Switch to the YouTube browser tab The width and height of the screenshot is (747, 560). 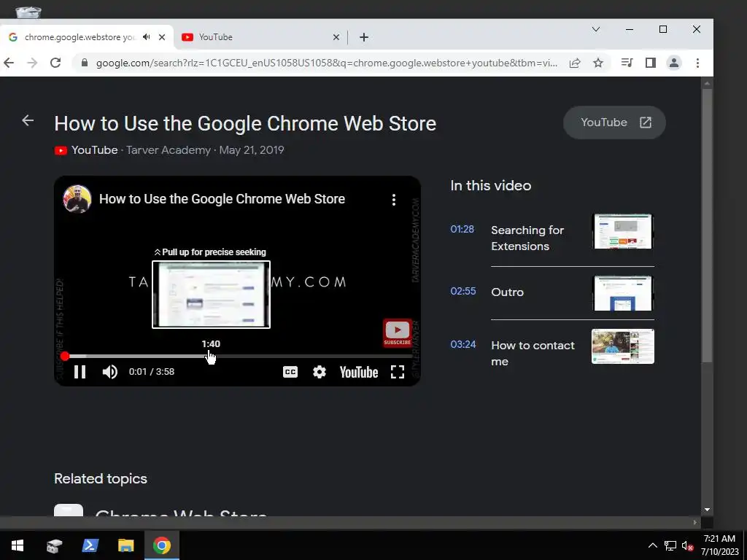tap(259, 36)
